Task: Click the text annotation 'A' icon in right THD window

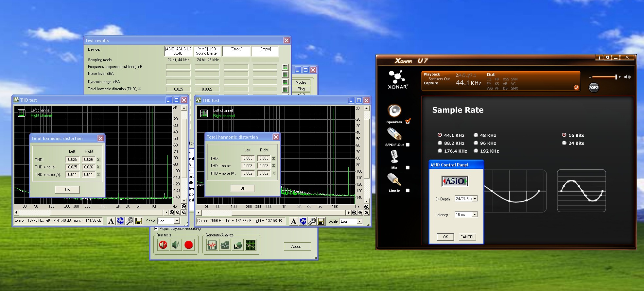Action: (293, 222)
